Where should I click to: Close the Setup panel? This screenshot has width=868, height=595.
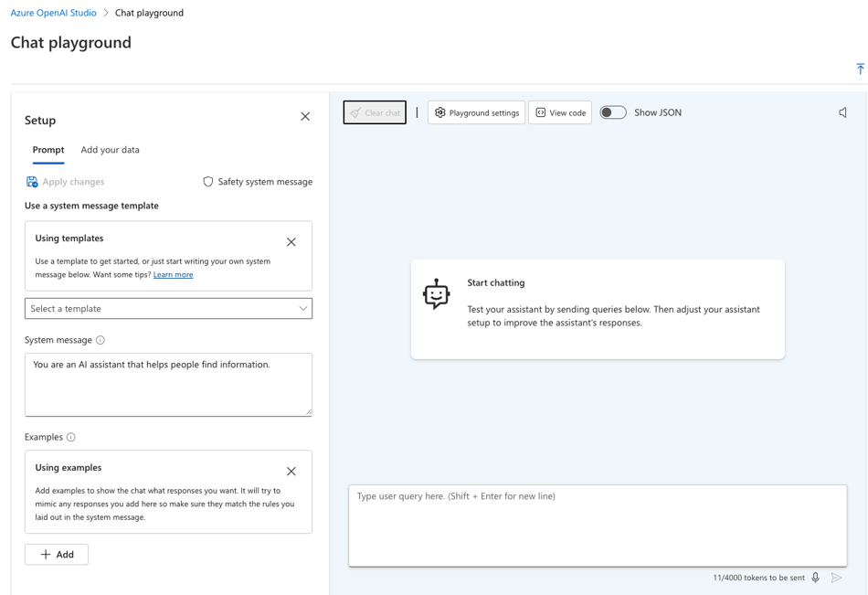pos(305,117)
